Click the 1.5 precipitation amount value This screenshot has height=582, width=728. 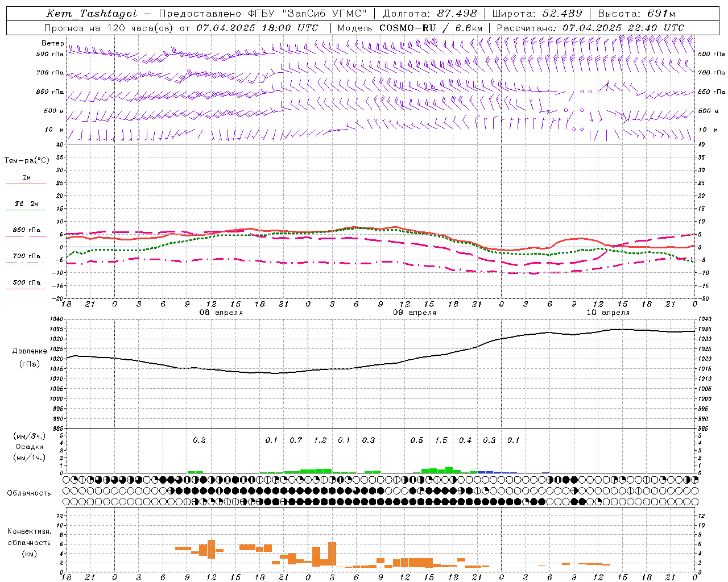click(441, 440)
